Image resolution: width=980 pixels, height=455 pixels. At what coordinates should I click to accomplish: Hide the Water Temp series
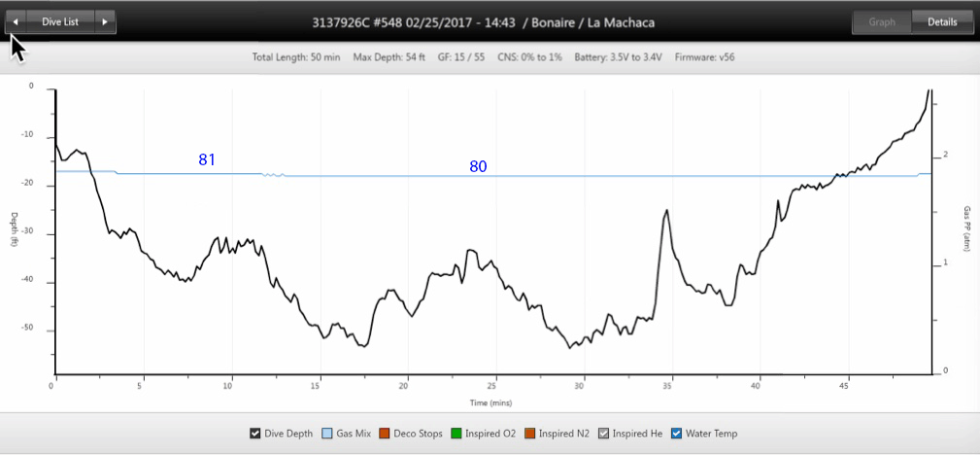pyautogui.click(x=676, y=434)
